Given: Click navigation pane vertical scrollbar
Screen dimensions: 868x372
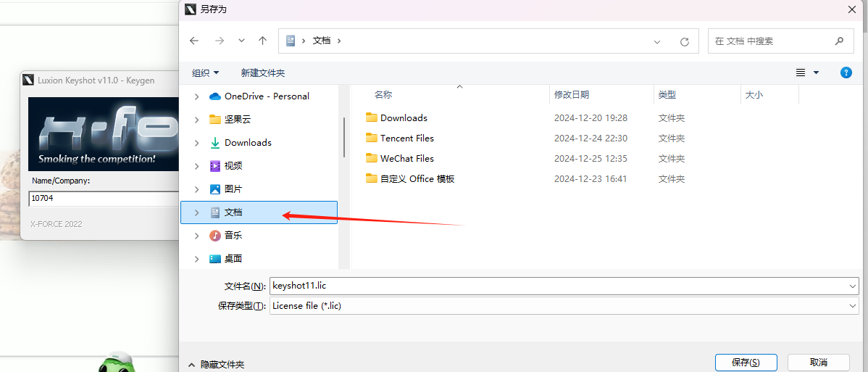Looking at the screenshot, I should click(344, 136).
